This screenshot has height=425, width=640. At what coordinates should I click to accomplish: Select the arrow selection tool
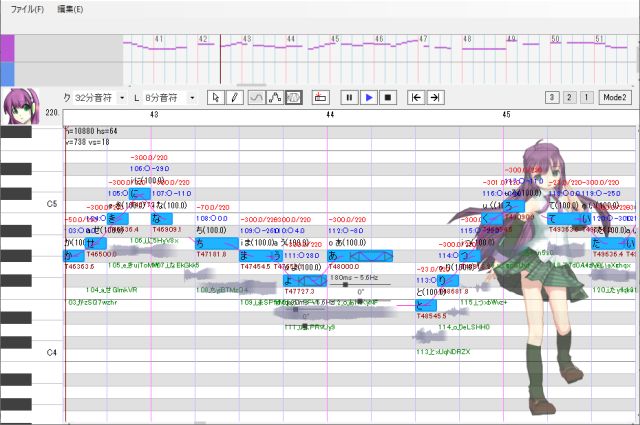point(216,98)
